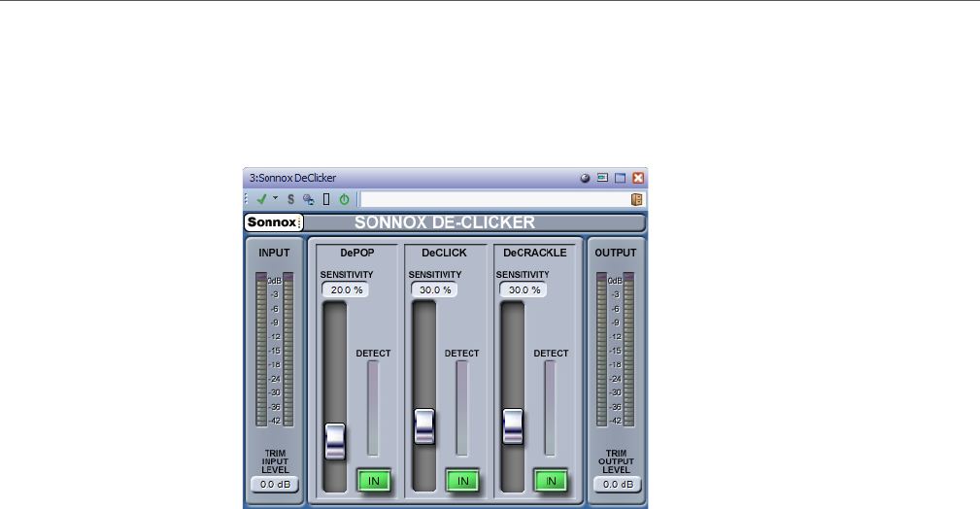The height and width of the screenshot is (509, 980).
Task: Click the DeCLICK sensitivity 30.0 % field
Action: (435, 290)
